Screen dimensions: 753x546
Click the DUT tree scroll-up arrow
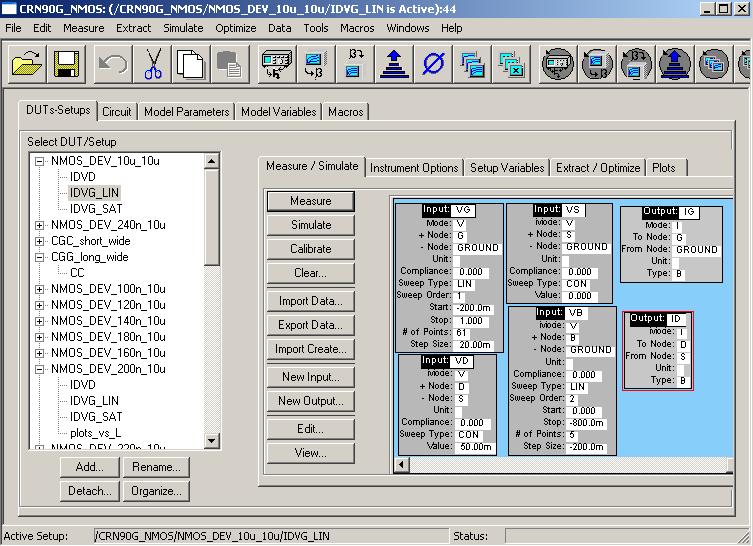pos(212,161)
